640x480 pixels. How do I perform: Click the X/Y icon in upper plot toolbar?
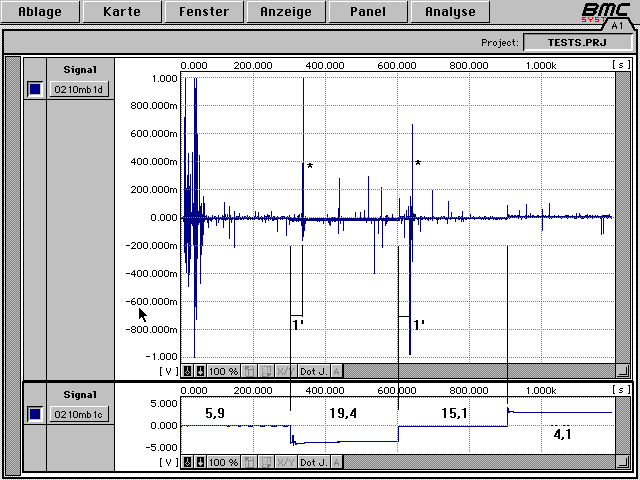[x=285, y=371]
